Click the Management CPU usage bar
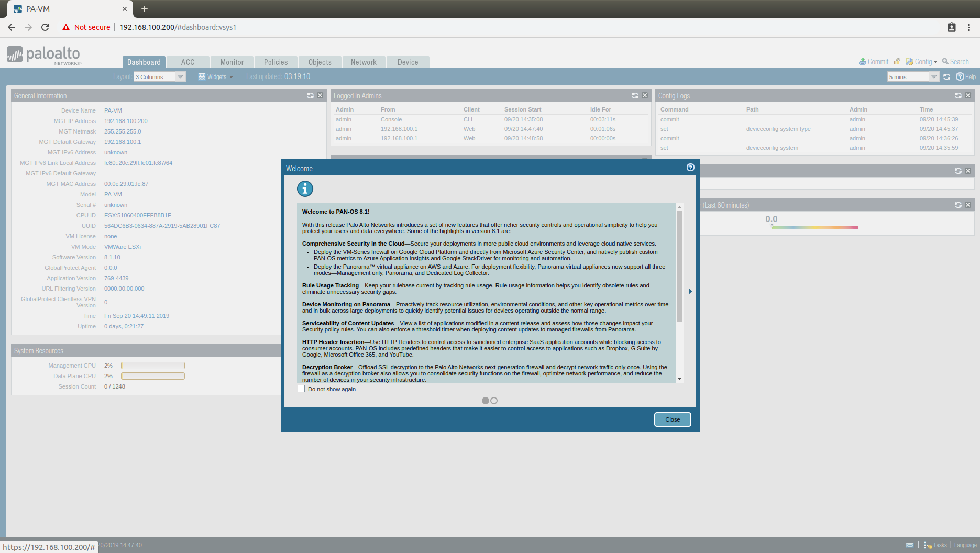The image size is (980, 553). pos(152,365)
